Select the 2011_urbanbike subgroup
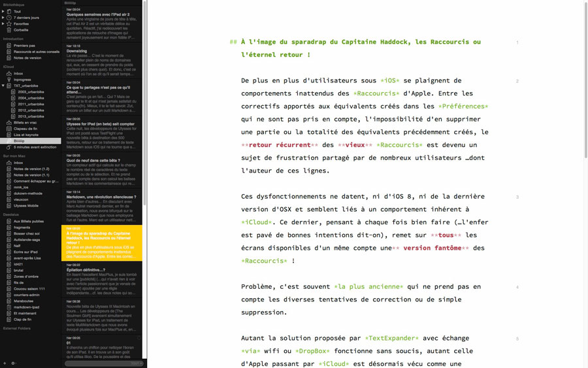 [x=31, y=104]
